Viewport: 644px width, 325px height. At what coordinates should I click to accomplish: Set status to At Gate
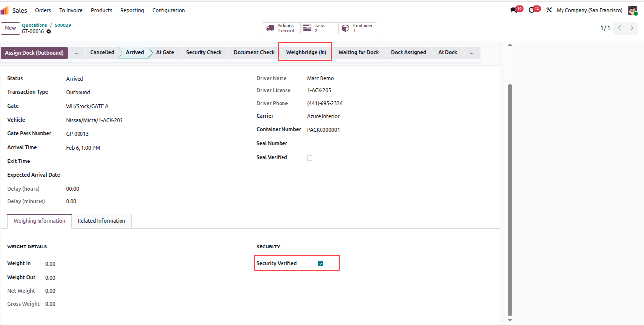tap(165, 52)
